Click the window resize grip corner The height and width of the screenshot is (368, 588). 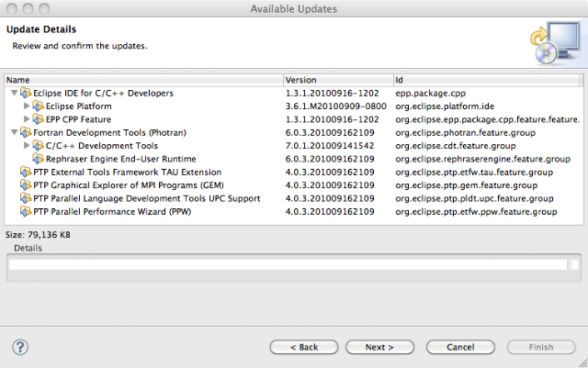click(583, 362)
